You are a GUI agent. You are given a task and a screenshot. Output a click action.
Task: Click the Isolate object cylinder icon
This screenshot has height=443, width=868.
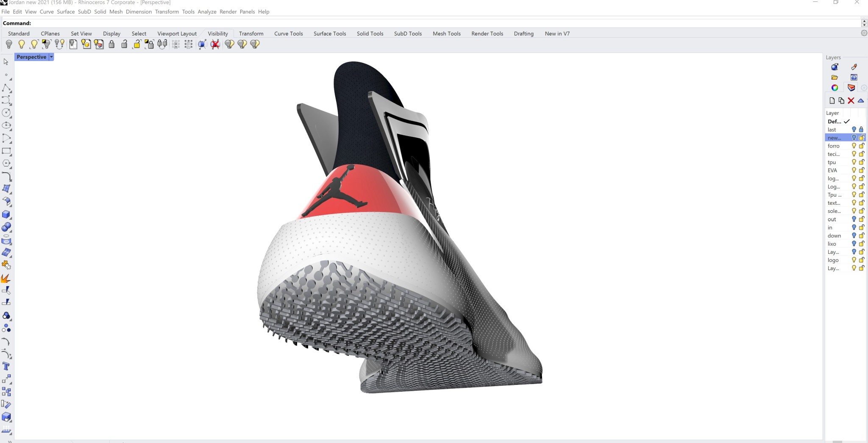tap(202, 44)
